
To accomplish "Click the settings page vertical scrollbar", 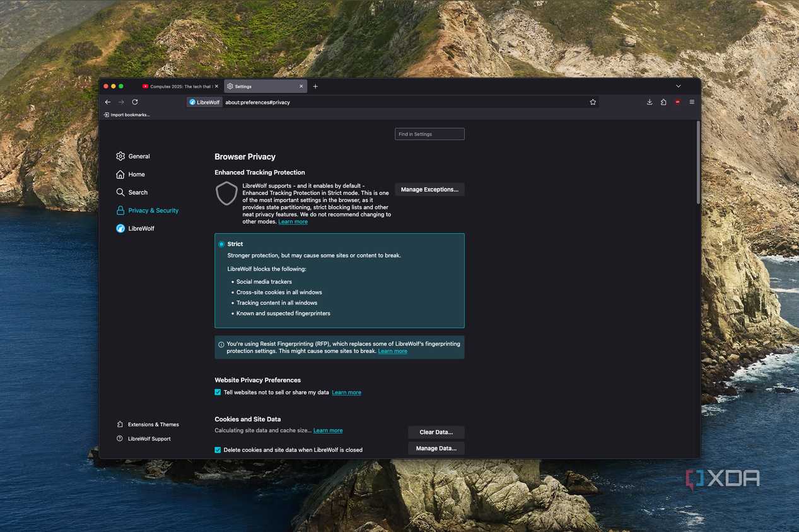I will click(x=698, y=163).
